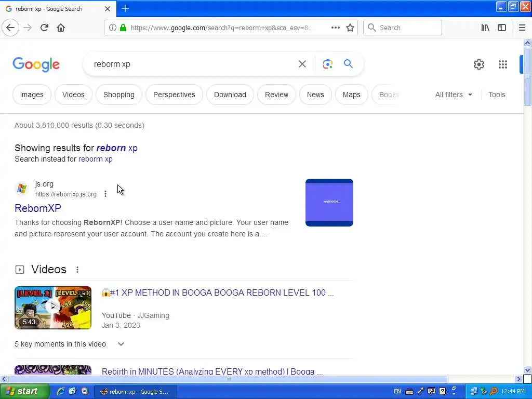This screenshot has height=399, width=532.
Task: Click the forward navigation arrow
Action: coord(28,28)
